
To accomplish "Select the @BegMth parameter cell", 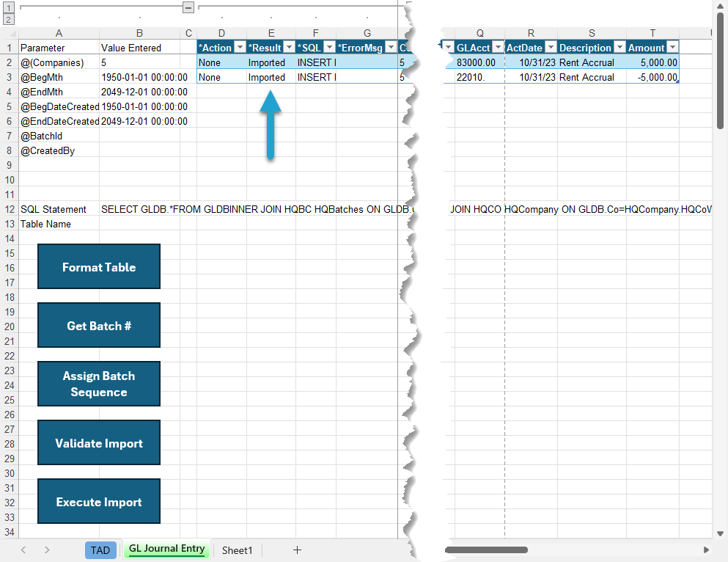I will point(59,77).
